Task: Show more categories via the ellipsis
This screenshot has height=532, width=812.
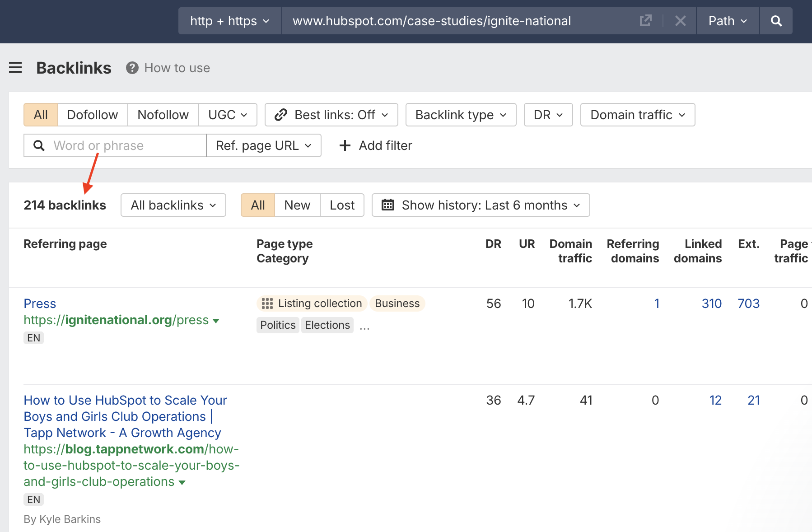Action: tap(364, 328)
